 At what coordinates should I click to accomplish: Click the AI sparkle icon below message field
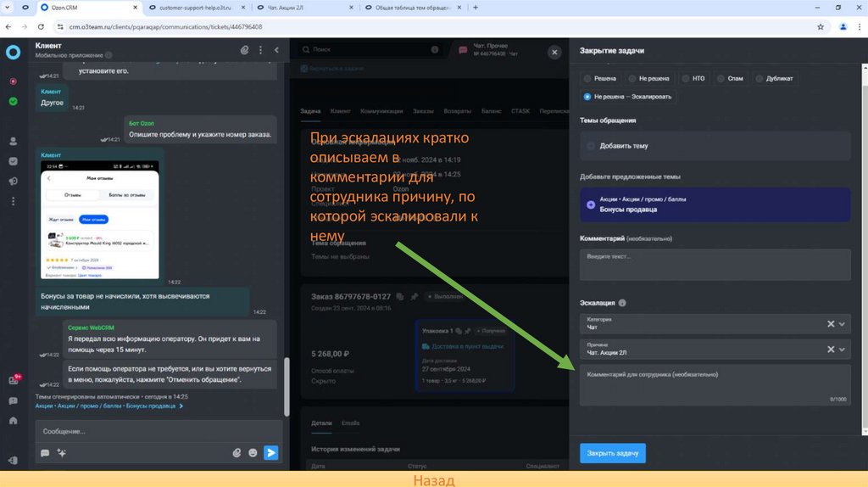tap(61, 453)
